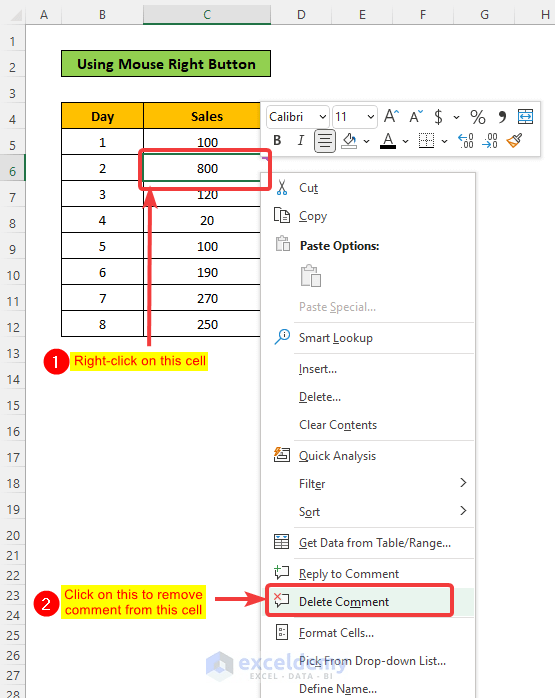The width and height of the screenshot is (555, 698).
Task: Select the cell containing 250
Action: pos(202,324)
